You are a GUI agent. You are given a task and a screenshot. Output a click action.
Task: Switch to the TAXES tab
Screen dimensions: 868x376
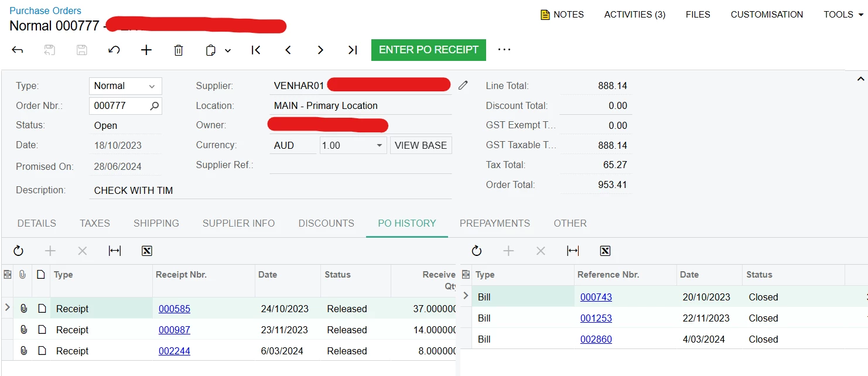[95, 223]
